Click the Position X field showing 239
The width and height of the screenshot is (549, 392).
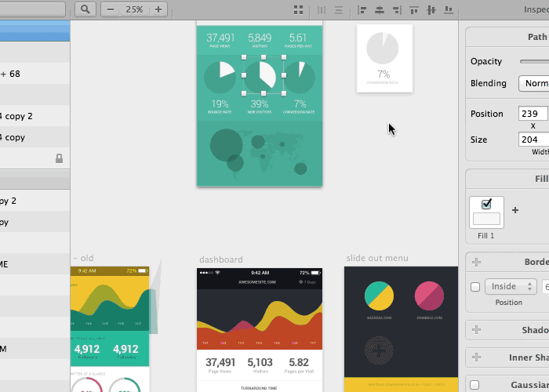(x=533, y=114)
